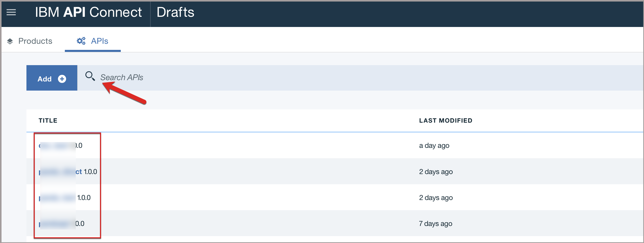The height and width of the screenshot is (243, 644).
Task: Click '2 days ago' in the 'ct' row
Action: pos(436,172)
